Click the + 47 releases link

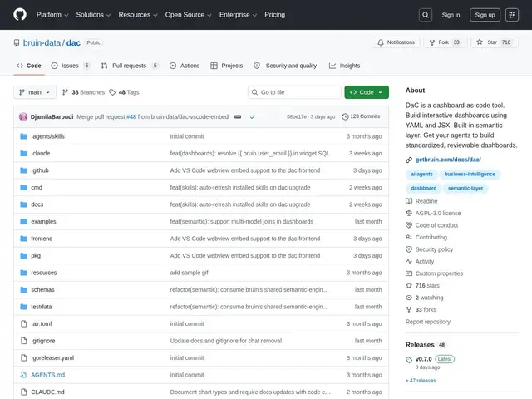pyautogui.click(x=421, y=381)
